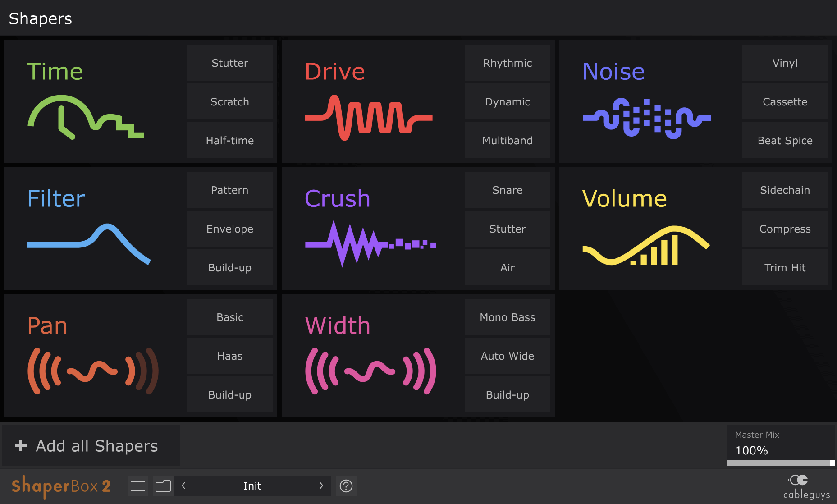Image resolution: width=837 pixels, height=504 pixels.
Task: Load the Scratch preset for Time
Action: 230,101
